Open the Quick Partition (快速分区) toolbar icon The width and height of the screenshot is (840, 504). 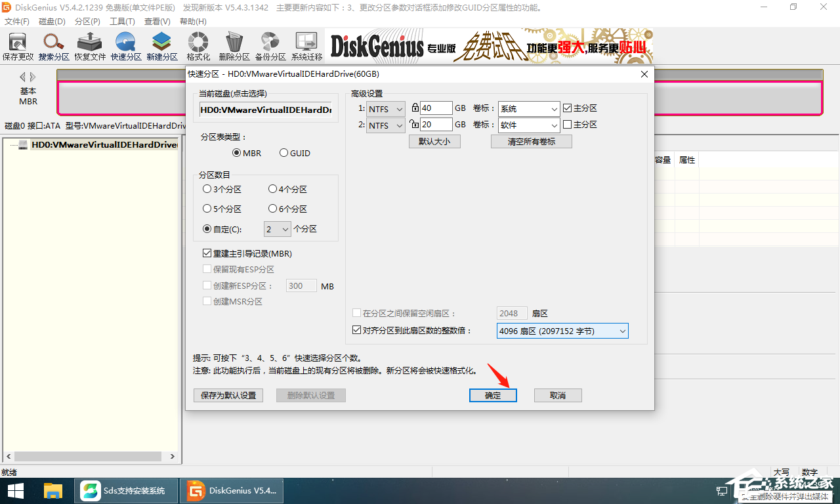126,47
